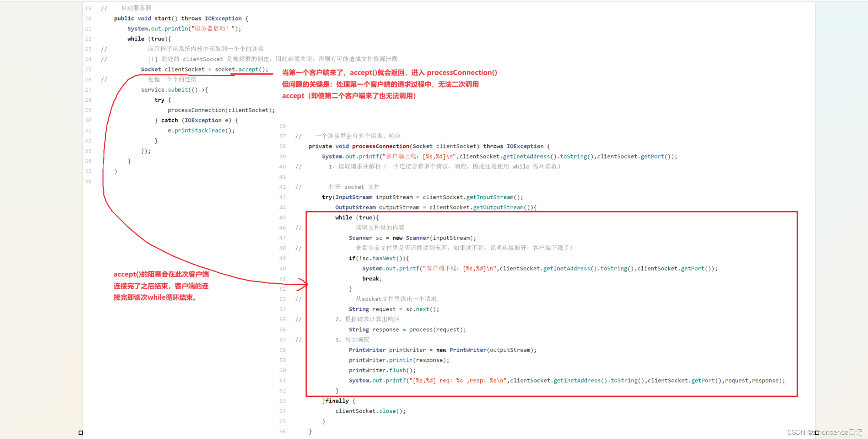Click the printf "客户端下线" statement on line 50
868x439 pixels.
540,268
